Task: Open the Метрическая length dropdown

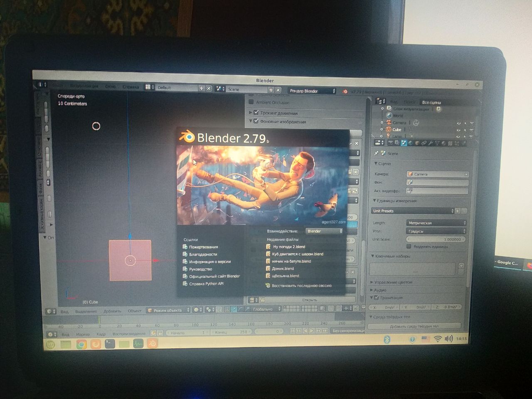Action: (436, 223)
